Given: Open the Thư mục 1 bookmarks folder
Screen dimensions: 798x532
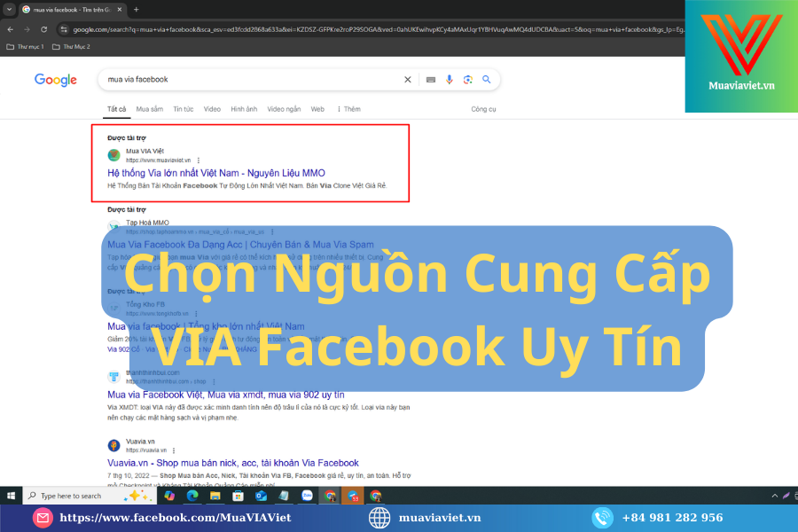Looking at the screenshot, I should pos(25,46).
